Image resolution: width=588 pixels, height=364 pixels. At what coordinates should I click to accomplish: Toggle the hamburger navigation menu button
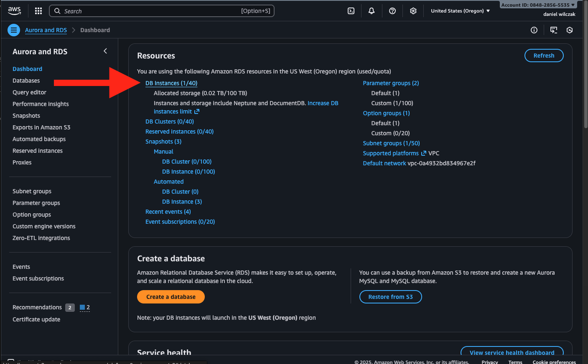point(14,30)
